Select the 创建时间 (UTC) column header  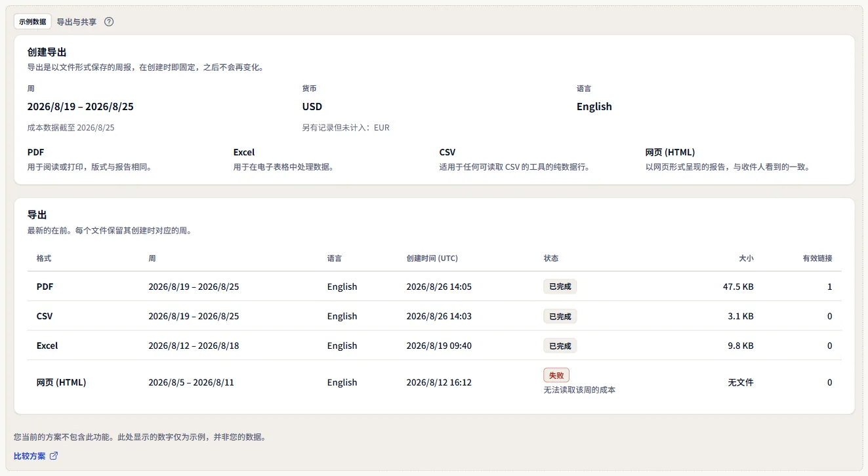[x=432, y=258]
